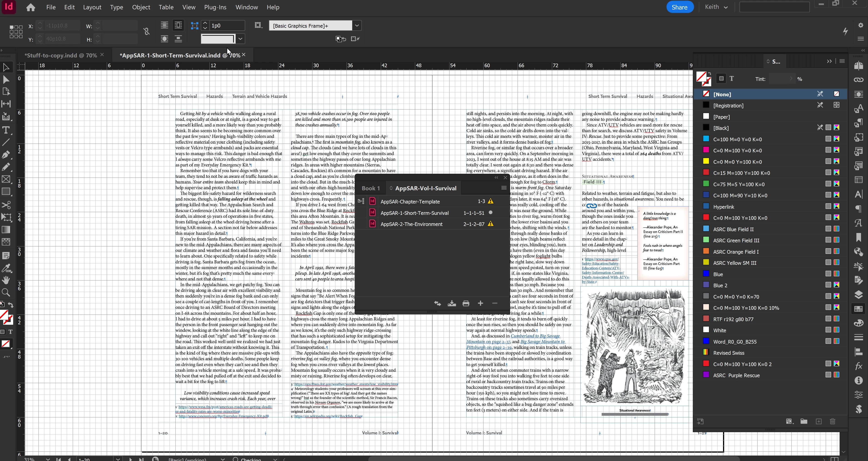Open the Plug-Ins menu
The height and width of the screenshot is (461, 868).
pos(215,7)
